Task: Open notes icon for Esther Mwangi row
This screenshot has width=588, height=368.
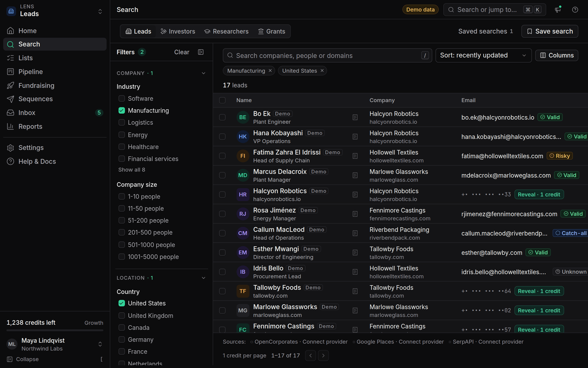Action: 355,252
